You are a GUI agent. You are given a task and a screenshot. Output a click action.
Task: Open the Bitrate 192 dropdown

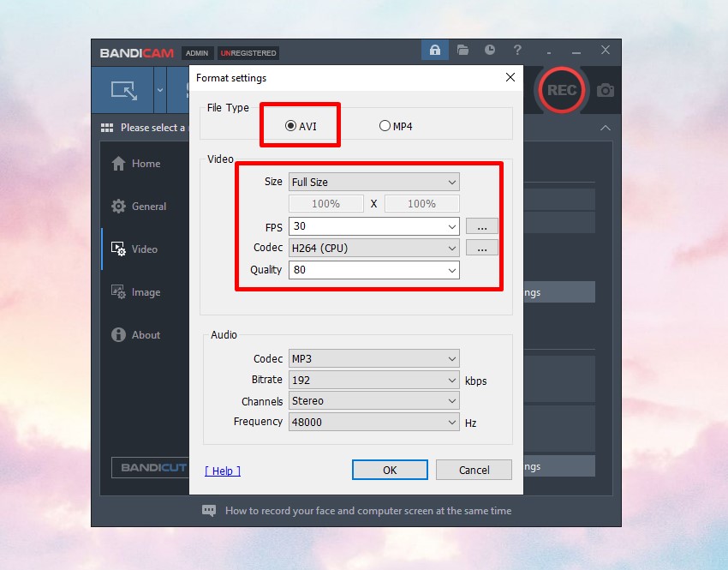pyautogui.click(x=373, y=380)
